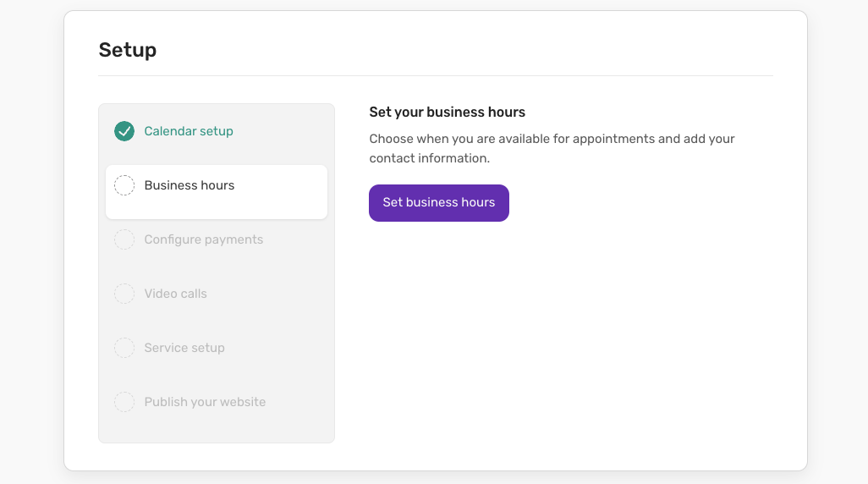Click the dashed circle next to Business hours

[124, 185]
